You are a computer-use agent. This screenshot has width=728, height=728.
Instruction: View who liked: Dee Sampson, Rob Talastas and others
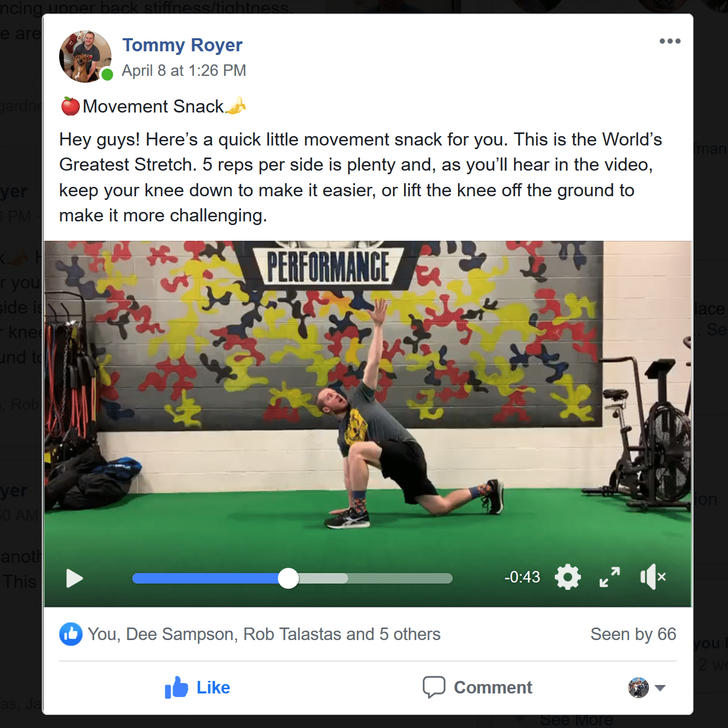(x=264, y=634)
